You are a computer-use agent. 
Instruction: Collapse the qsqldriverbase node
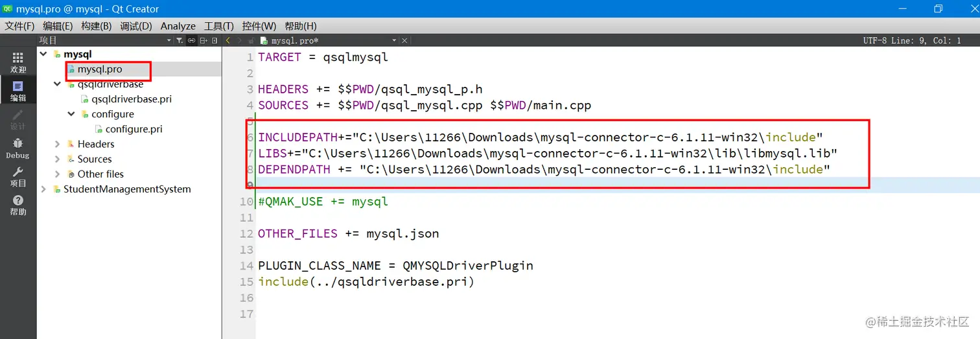58,84
